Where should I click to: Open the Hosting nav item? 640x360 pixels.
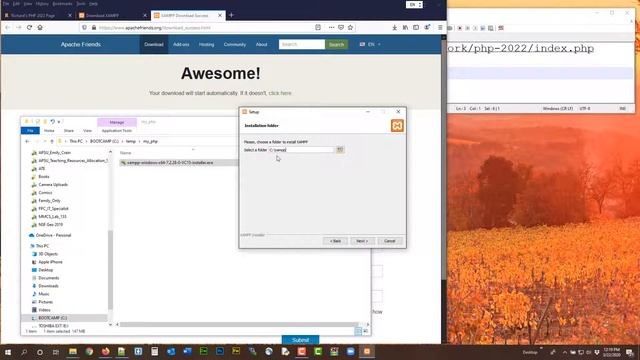click(206, 44)
